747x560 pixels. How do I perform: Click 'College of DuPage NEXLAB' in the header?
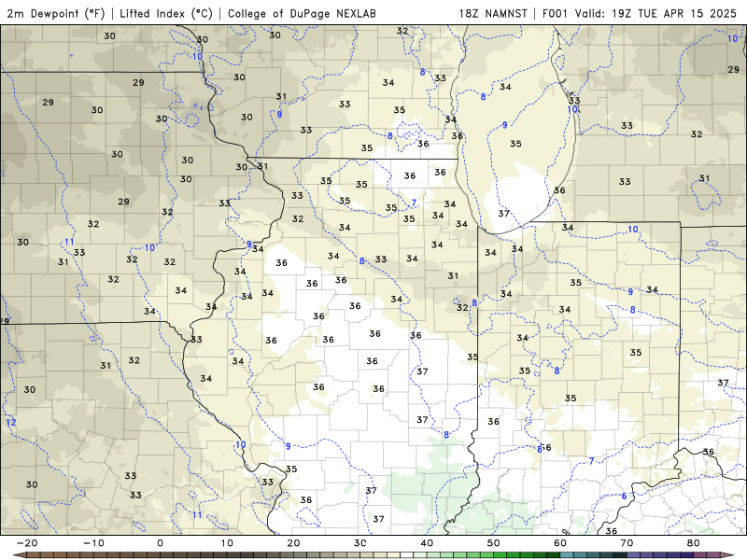point(302,13)
